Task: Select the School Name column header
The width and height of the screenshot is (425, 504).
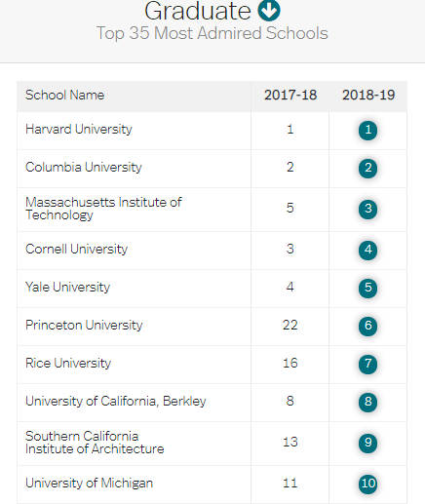Action: coord(65,95)
